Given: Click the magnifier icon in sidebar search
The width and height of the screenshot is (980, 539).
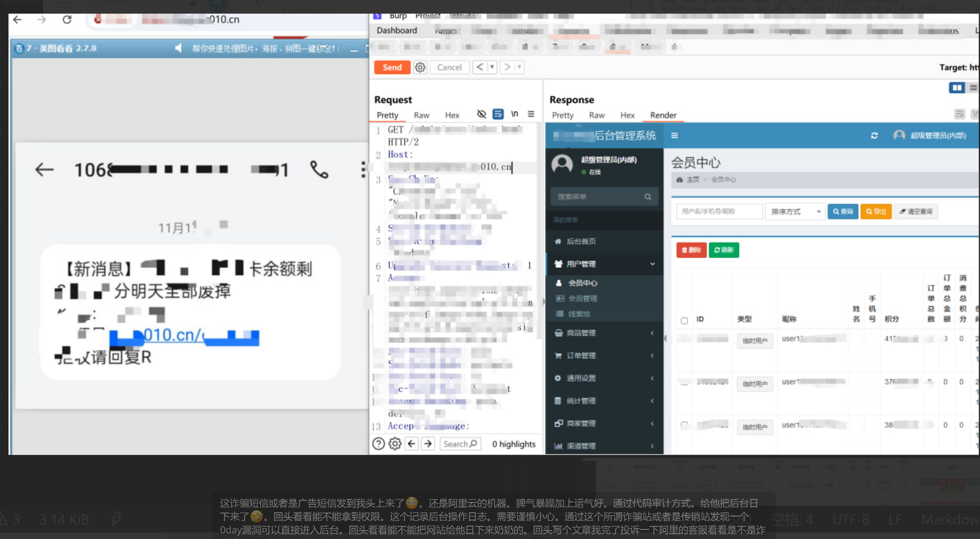Looking at the screenshot, I should tap(647, 197).
